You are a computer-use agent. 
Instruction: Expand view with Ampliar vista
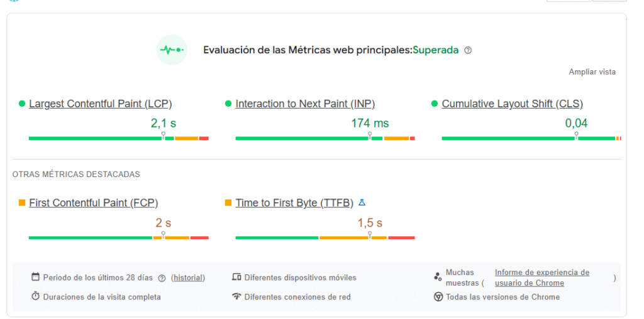tap(592, 72)
